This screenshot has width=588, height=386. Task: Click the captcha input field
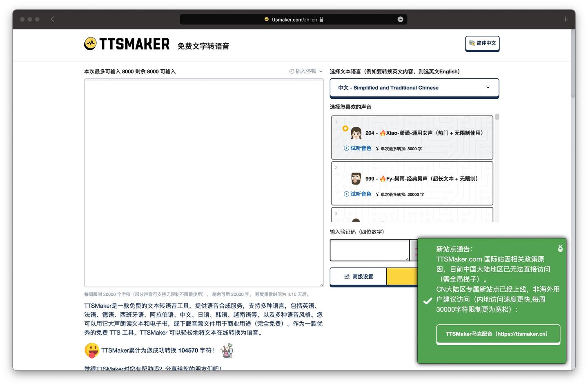369,250
